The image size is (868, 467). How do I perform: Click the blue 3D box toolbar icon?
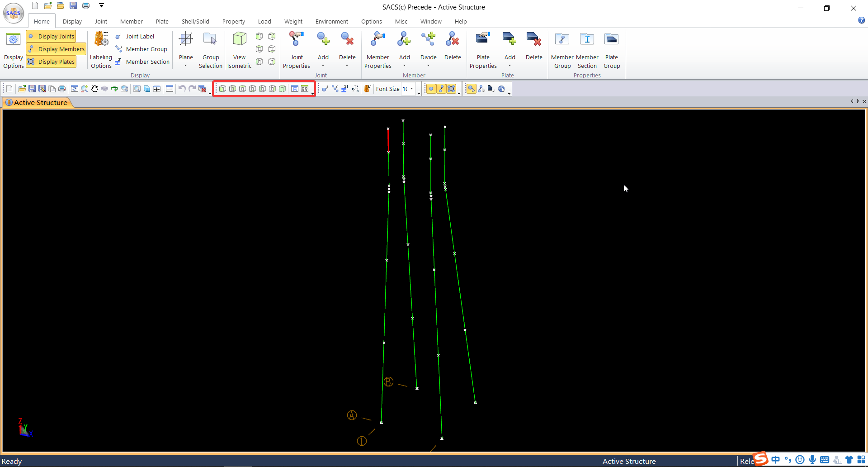point(147,89)
